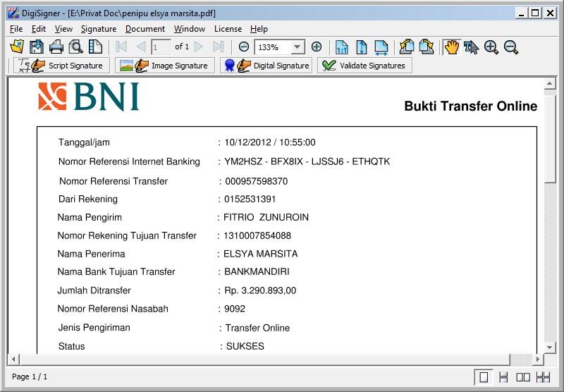The height and width of the screenshot is (392, 564).
Task: Click the Script Signature button
Action: click(x=61, y=66)
